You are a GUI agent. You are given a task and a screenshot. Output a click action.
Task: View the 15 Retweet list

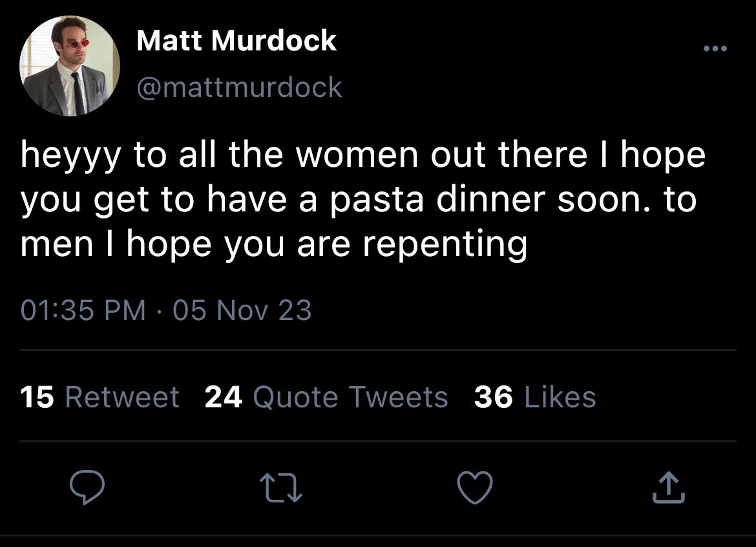click(x=100, y=397)
